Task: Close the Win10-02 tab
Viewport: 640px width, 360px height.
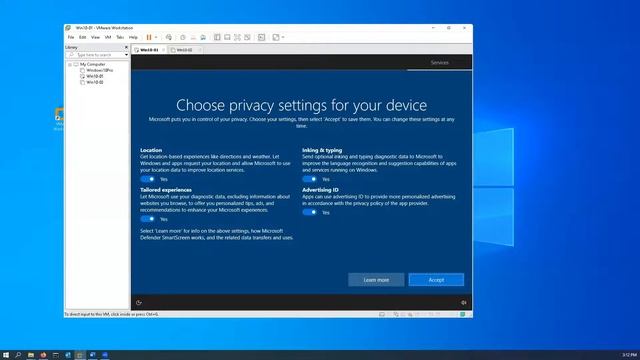Action: point(200,50)
